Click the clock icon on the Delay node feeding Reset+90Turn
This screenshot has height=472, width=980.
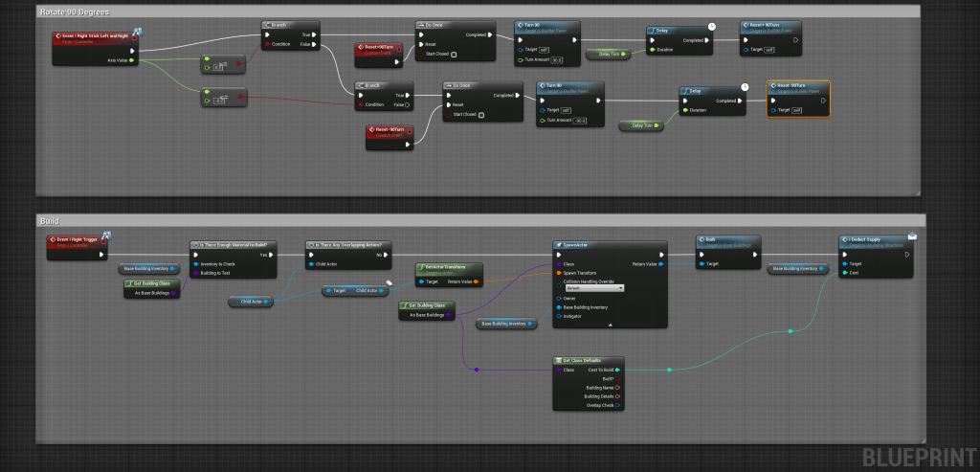click(711, 26)
